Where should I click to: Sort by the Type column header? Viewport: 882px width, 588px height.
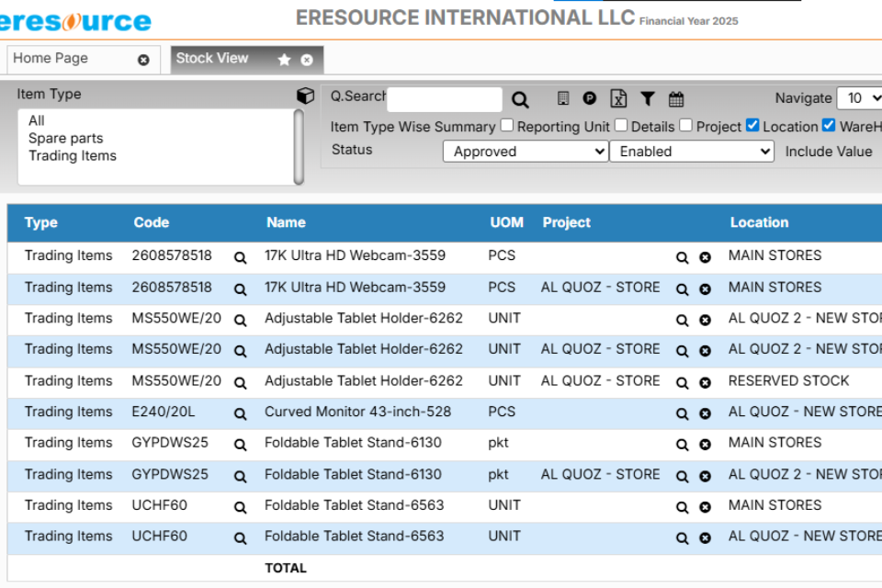41,222
